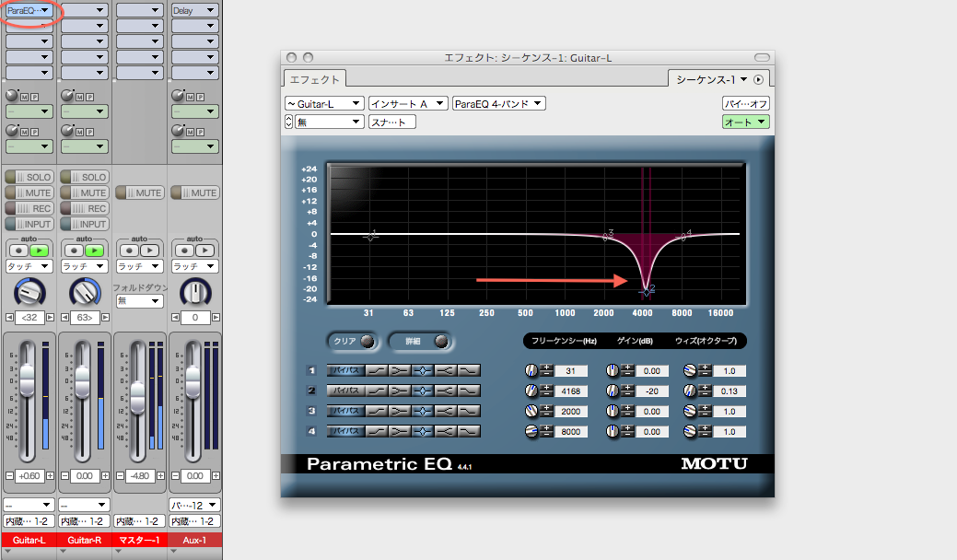Click the Aux-1 pan knob
The height and width of the screenshot is (560, 957).
(195, 292)
